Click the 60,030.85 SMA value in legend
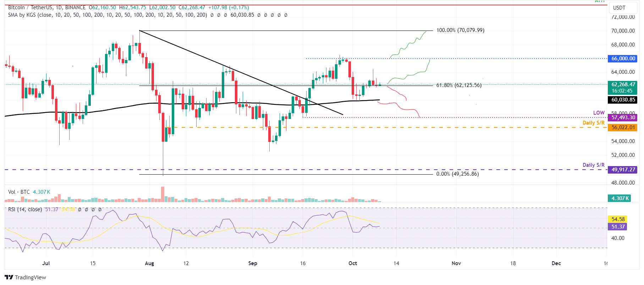The height and width of the screenshot is (285, 644). 242,15
